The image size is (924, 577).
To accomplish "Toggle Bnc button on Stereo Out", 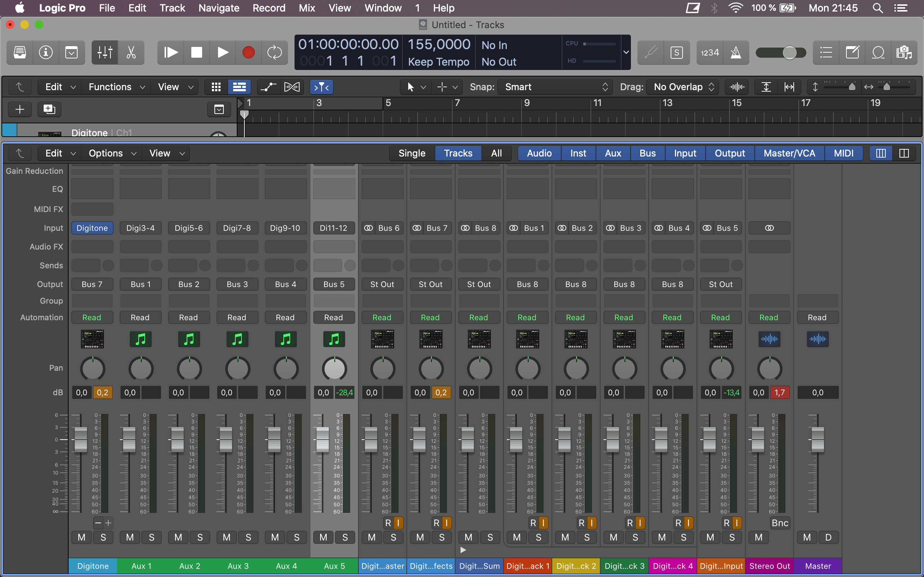I will pos(780,523).
